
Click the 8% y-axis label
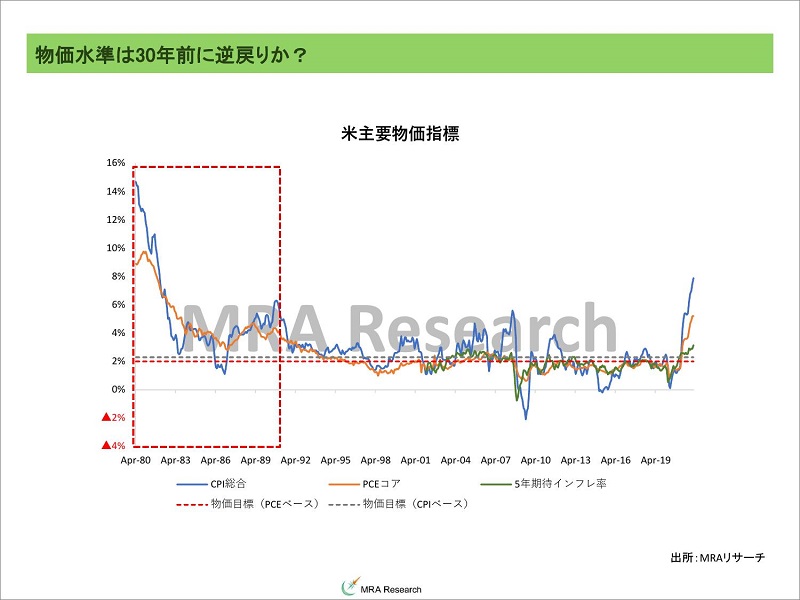coord(118,276)
